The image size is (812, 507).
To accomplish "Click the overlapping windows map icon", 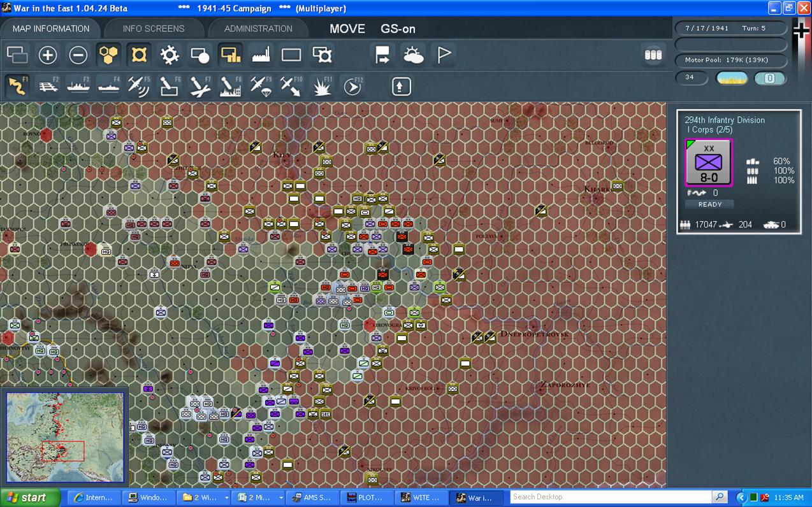I will [x=17, y=55].
